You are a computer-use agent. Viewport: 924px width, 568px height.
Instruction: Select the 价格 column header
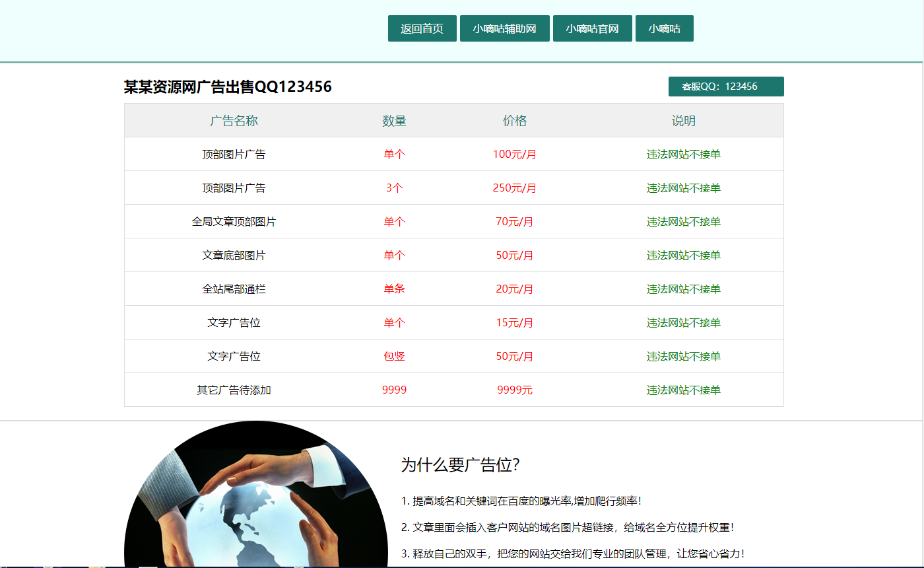[515, 120]
